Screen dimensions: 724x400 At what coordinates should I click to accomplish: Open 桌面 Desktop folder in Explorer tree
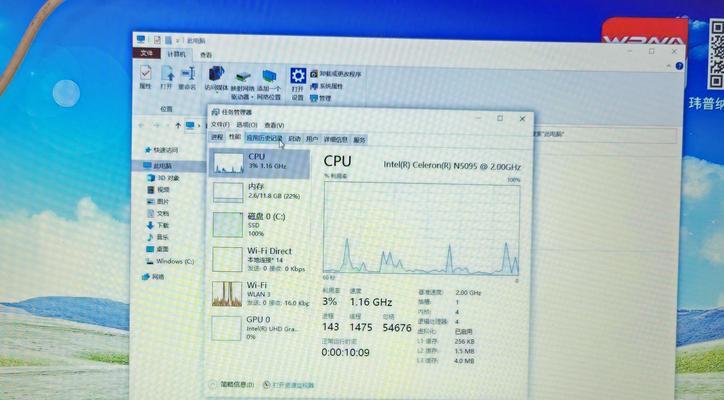157,249
